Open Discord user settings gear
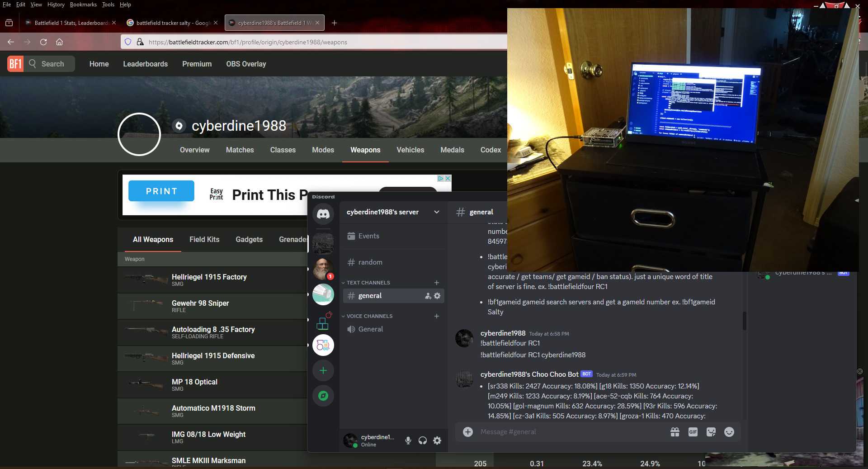This screenshot has height=469, width=868. coord(437,441)
